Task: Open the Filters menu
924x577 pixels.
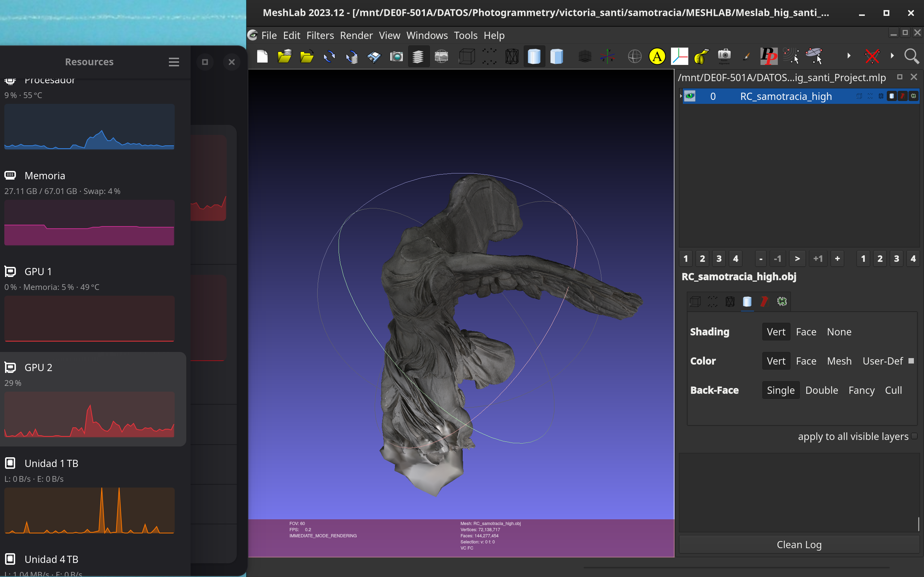Action: [x=320, y=35]
